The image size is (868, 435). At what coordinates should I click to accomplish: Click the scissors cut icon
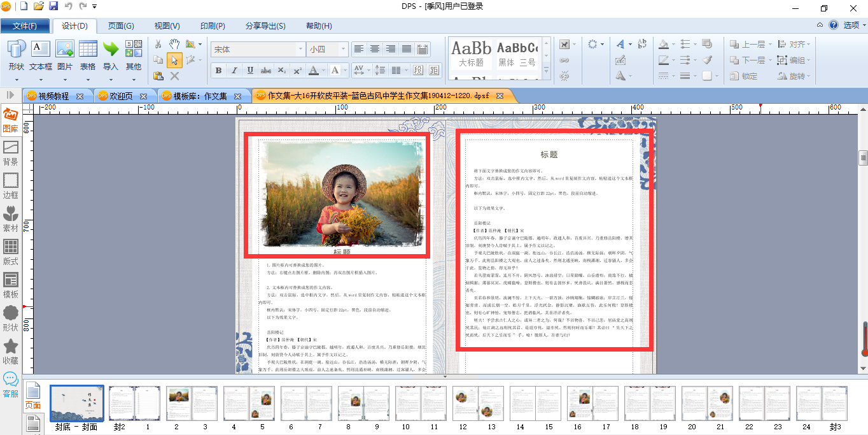coord(158,44)
